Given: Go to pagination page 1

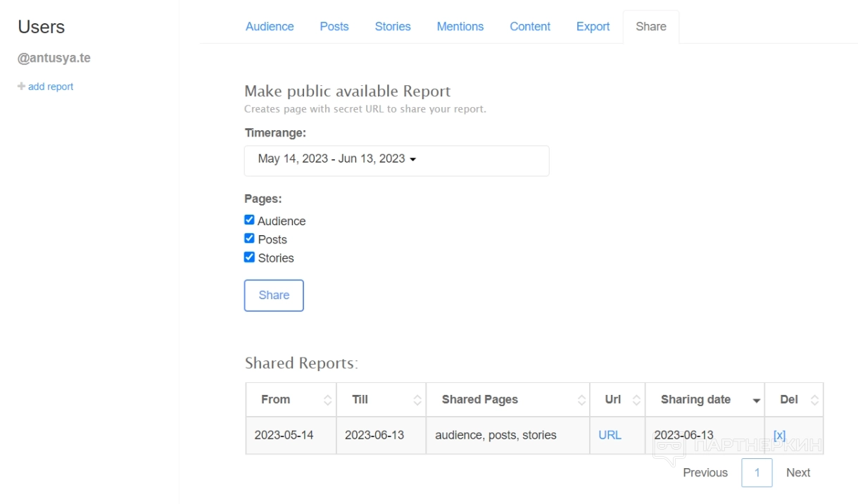Looking at the screenshot, I should pyautogui.click(x=757, y=473).
